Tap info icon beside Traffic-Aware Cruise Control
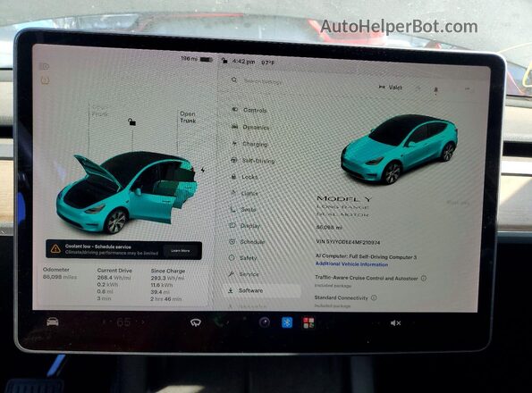 point(424,278)
